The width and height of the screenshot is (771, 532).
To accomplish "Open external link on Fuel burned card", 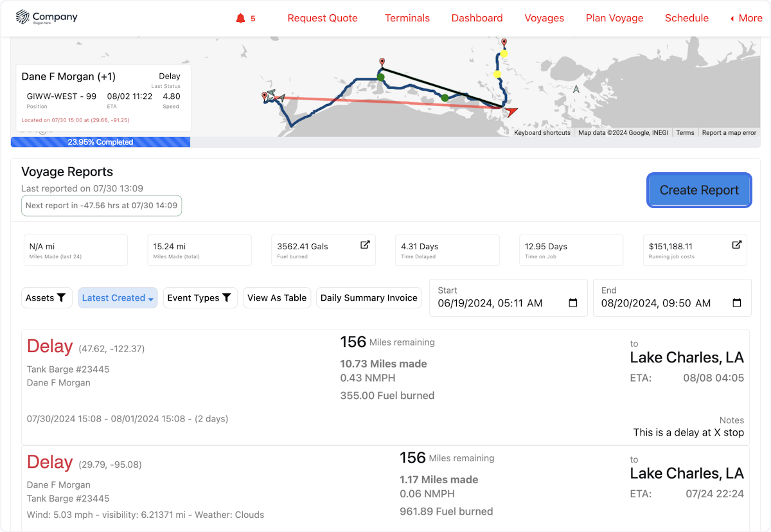I will tap(365, 245).
